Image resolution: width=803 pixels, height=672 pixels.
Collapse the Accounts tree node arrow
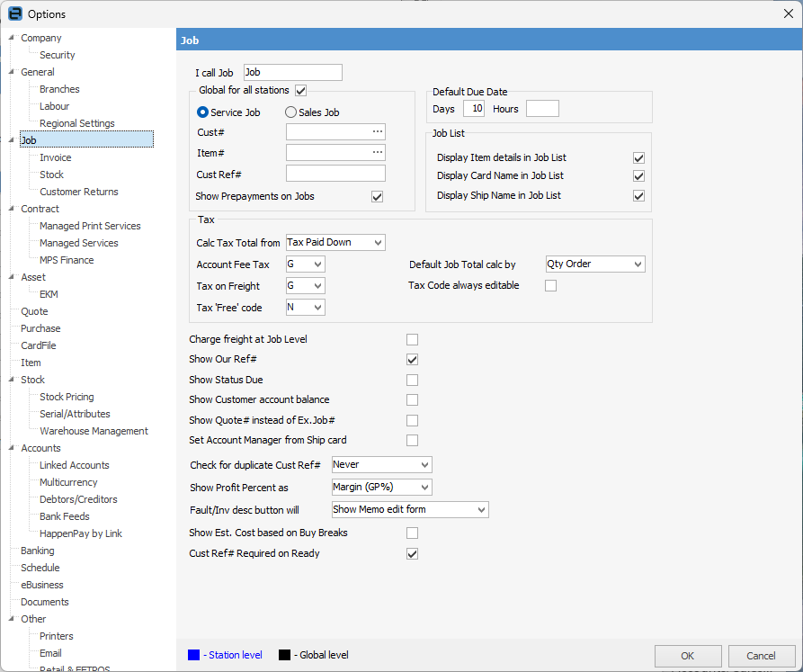[x=11, y=449]
